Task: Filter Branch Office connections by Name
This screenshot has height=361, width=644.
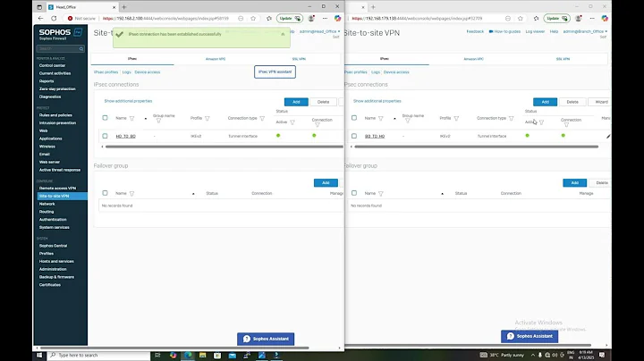Action: coord(381,118)
